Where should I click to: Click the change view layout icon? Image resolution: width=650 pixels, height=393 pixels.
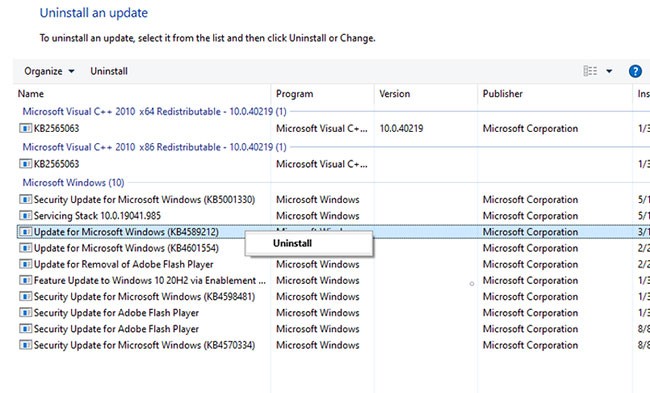[x=590, y=71]
